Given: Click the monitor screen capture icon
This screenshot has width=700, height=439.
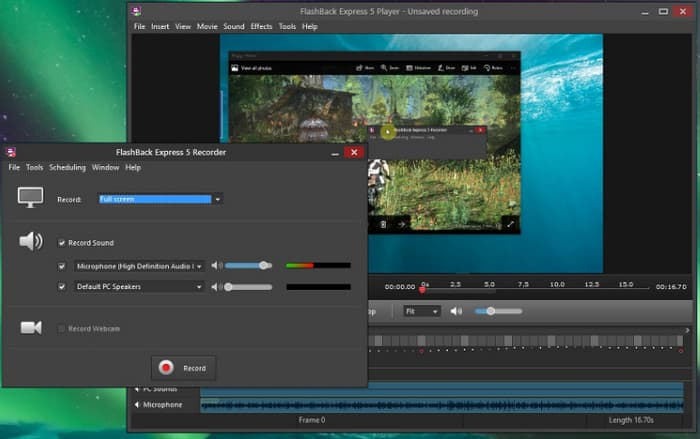Looking at the screenshot, I should point(31,198).
